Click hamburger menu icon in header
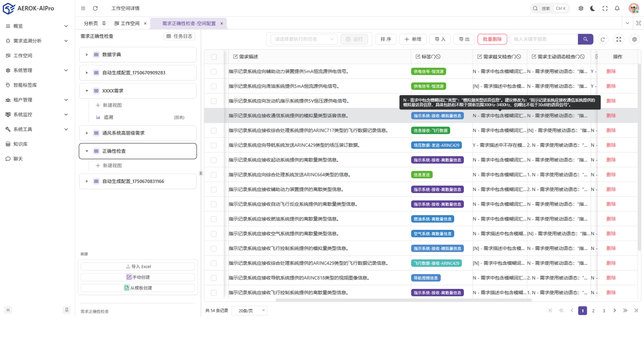Screen dimensions: 644x362 [x=83, y=9]
